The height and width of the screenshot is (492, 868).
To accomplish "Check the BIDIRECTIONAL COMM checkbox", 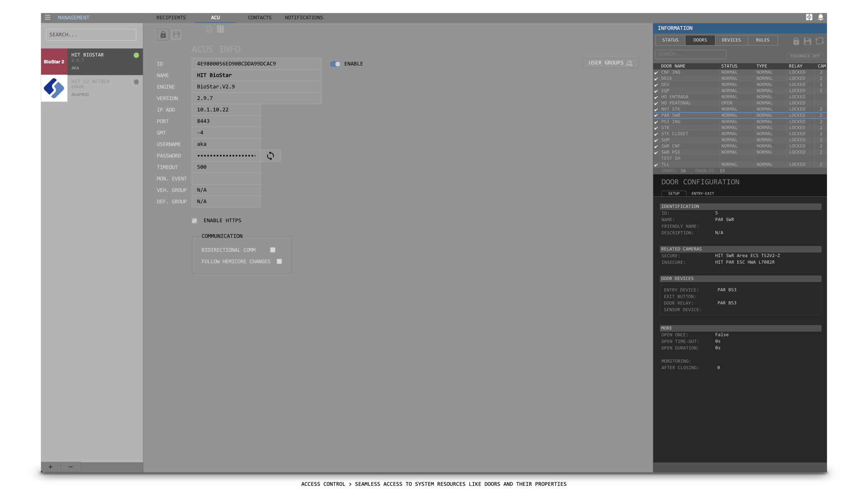I will coord(273,250).
